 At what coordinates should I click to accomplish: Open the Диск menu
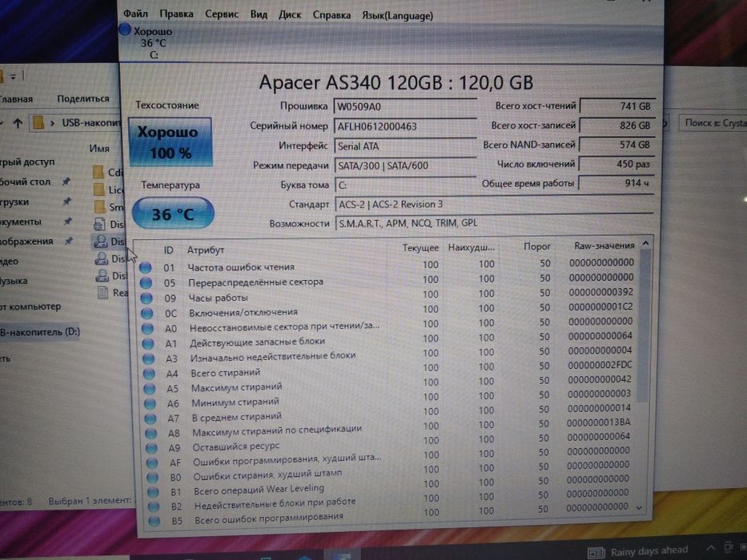290,14
